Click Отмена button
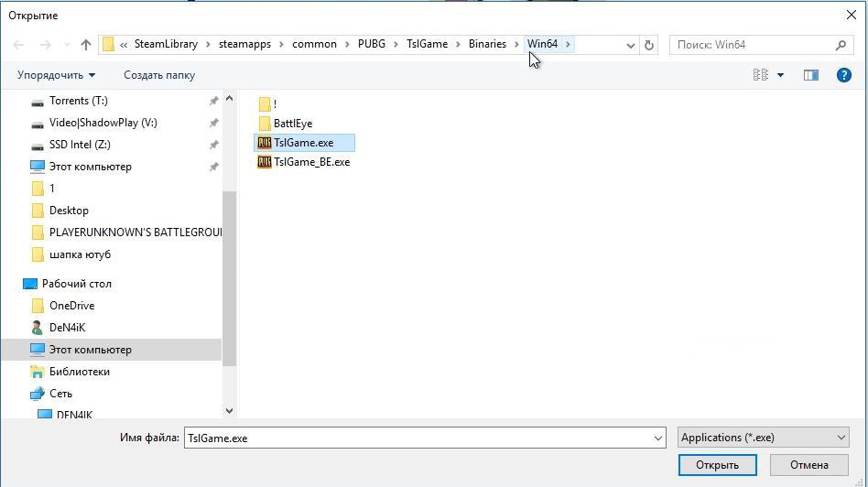Viewport: 868px width, 487px height. click(808, 465)
